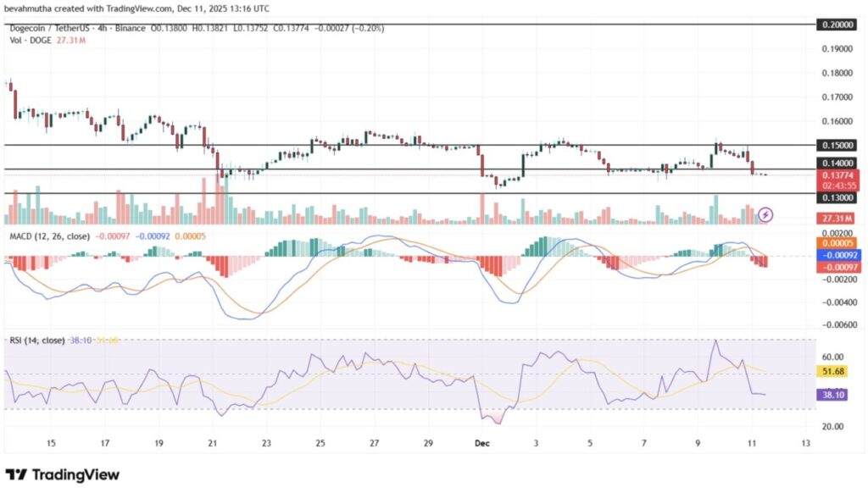Viewport: 868px width, 493px height.
Task: Select the Vol · DOGE indicator legend
Action: 30,39
